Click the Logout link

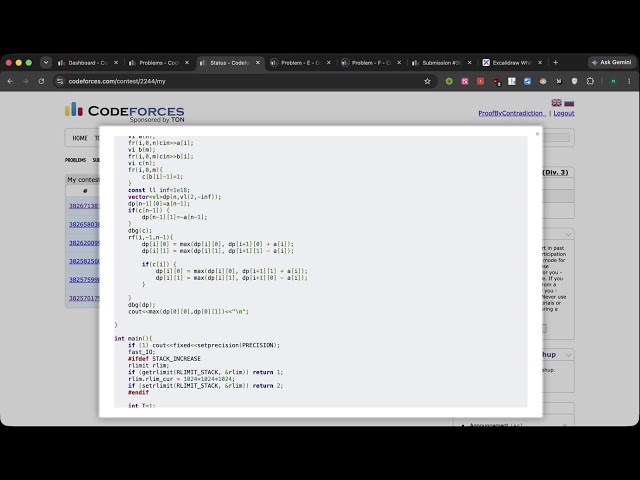(x=564, y=113)
